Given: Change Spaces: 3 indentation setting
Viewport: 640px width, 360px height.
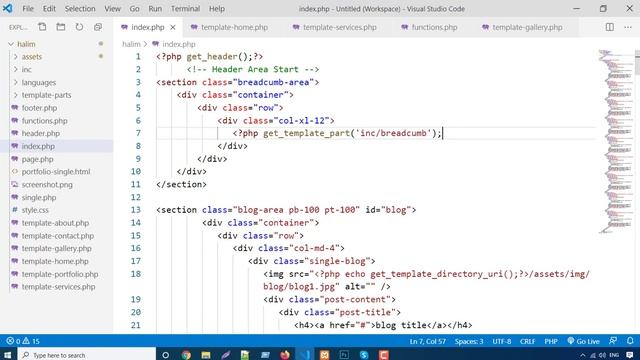Looking at the screenshot, I should [x=469, y=341].
